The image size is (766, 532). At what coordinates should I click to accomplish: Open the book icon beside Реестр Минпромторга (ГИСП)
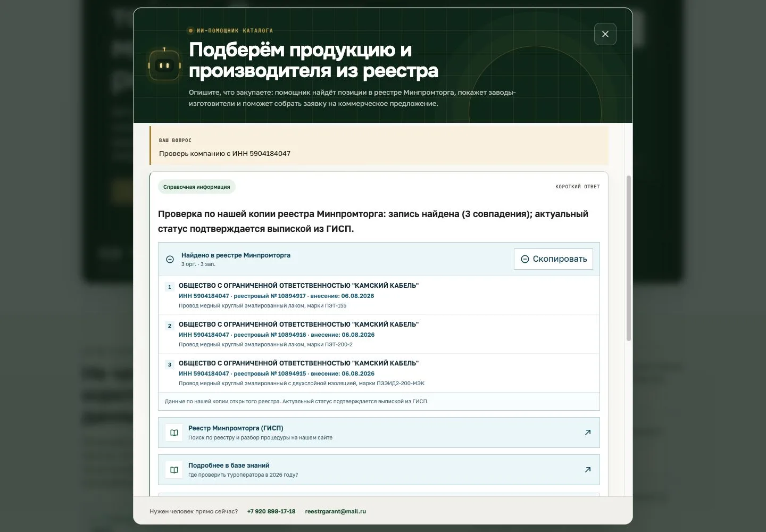(174, 433)
